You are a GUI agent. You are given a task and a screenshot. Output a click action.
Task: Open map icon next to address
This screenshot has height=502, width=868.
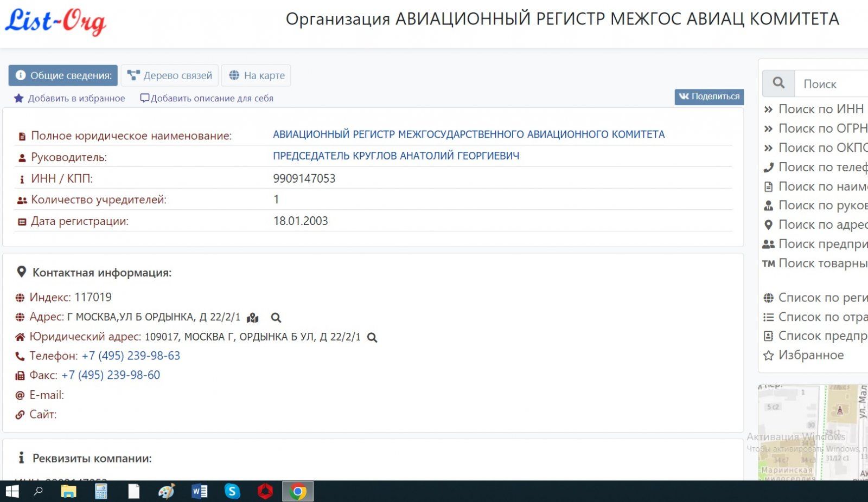click(x=252, y=317)
